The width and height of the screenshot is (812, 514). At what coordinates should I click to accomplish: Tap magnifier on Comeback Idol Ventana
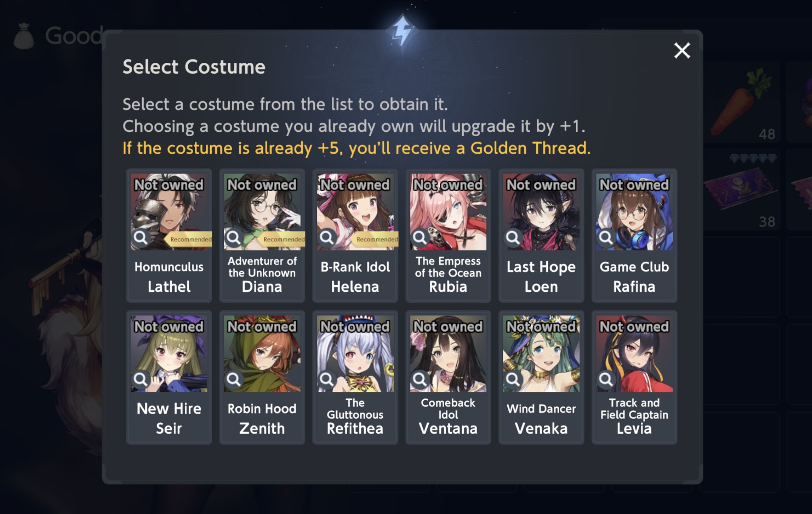point(420,379)
